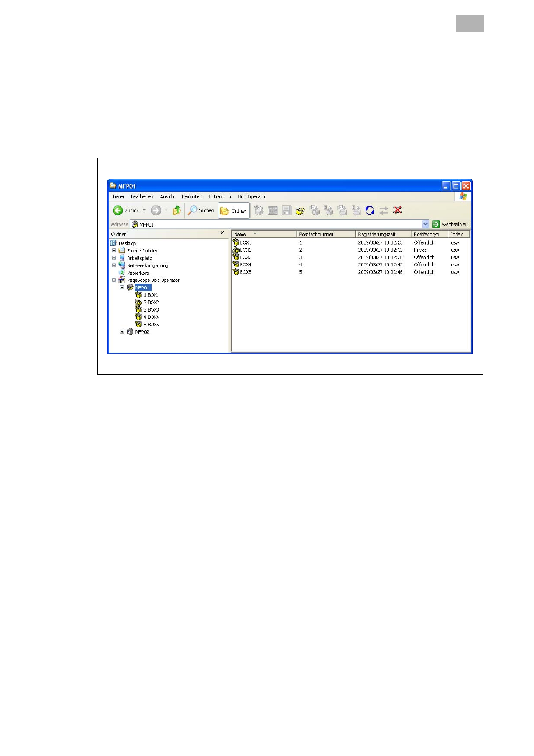Sort by the Postfachnummer column header
534x756 pixels.
326,234
